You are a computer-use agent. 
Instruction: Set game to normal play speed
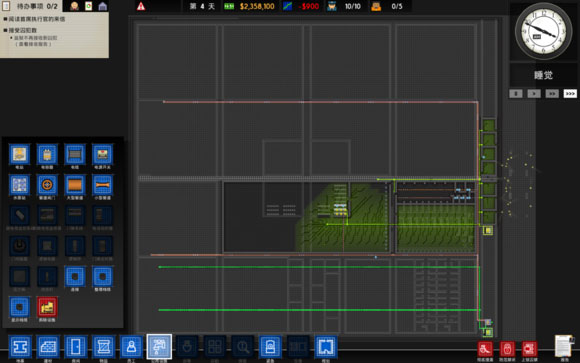tap(534, 94)
